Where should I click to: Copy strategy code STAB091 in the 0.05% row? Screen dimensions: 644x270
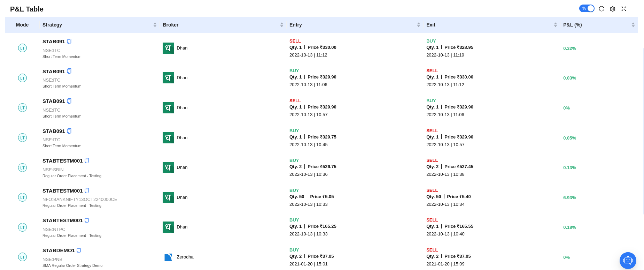[x=69, y=131]
